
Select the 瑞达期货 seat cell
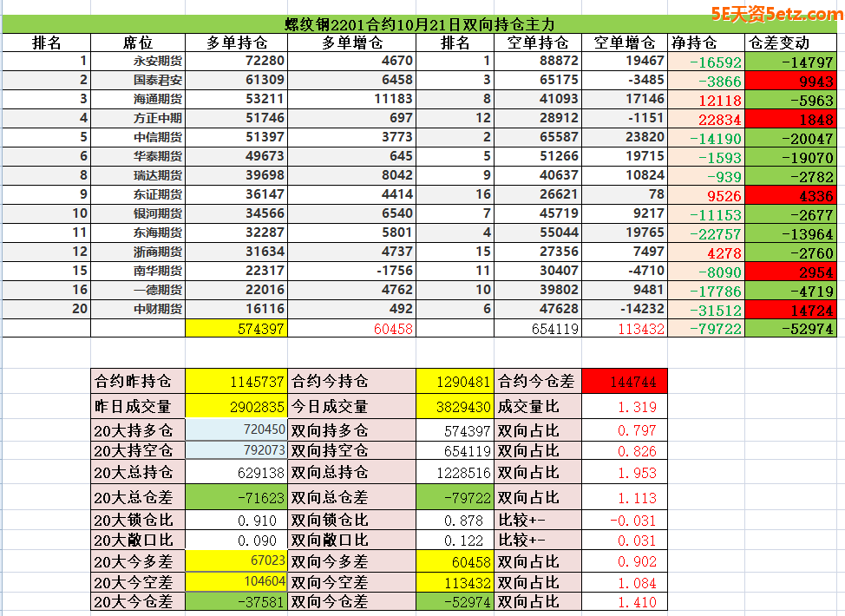(x=138, y=176)
